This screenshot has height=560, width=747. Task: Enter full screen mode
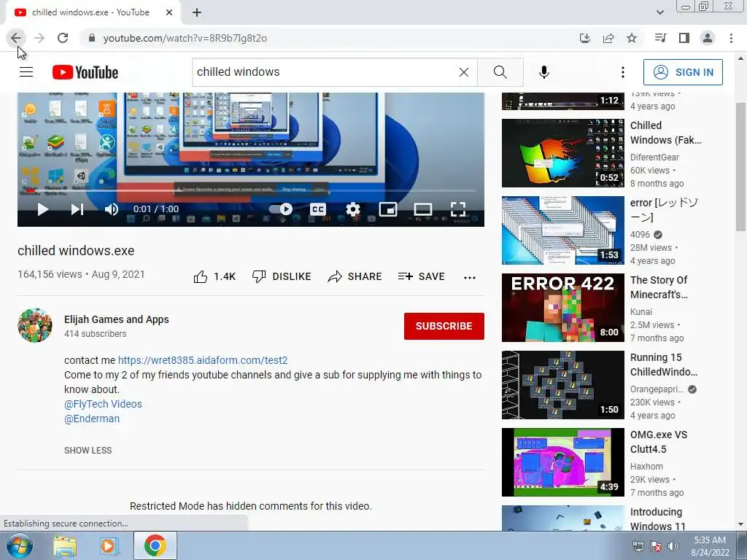tap(458, 209)
